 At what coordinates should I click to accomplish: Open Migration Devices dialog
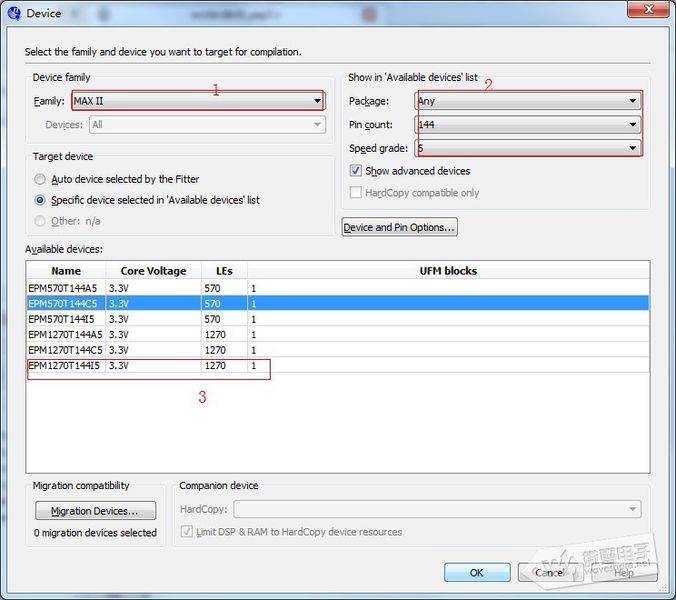tap(95, 511)
